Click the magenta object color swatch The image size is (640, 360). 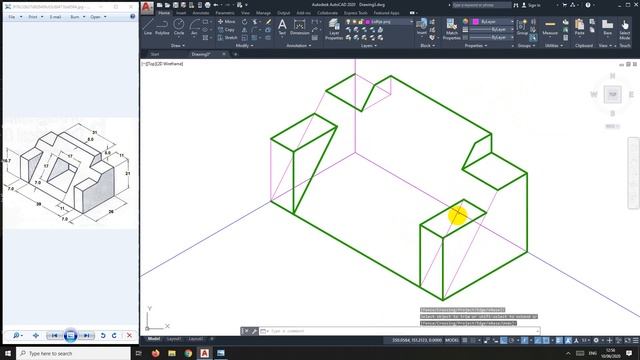[x=476, y=21]
